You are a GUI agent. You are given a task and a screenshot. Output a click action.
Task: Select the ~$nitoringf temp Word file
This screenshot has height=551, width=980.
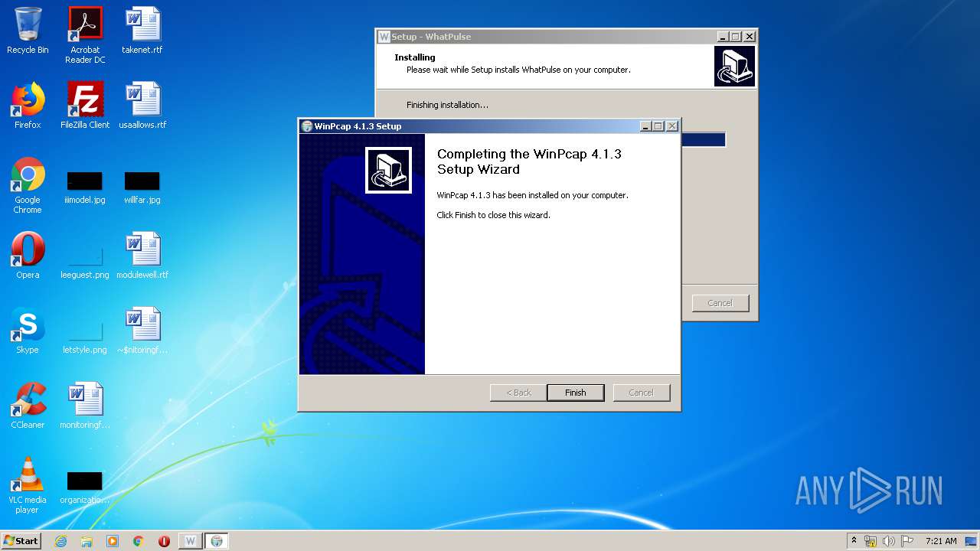tap(142, 331)
